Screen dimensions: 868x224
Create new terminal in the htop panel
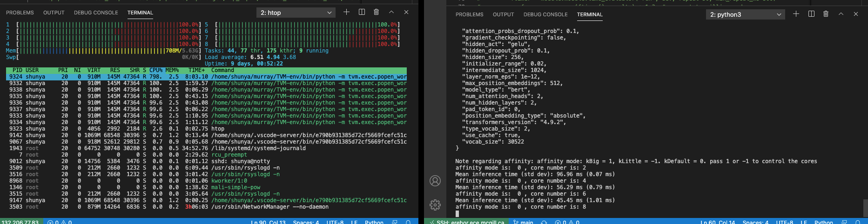coord(346,12)
